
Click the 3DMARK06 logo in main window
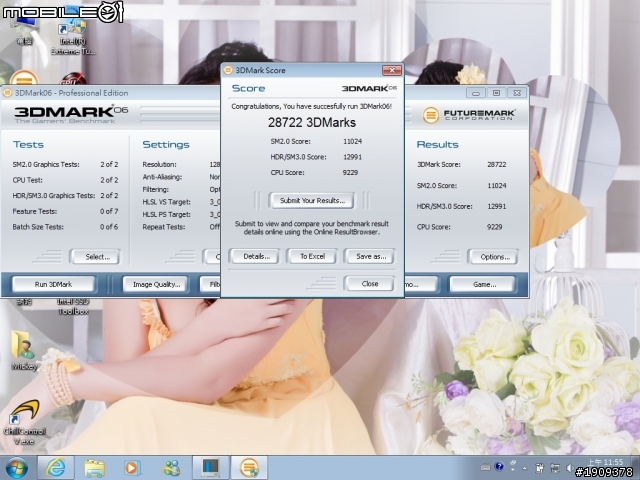click(71, 115)
